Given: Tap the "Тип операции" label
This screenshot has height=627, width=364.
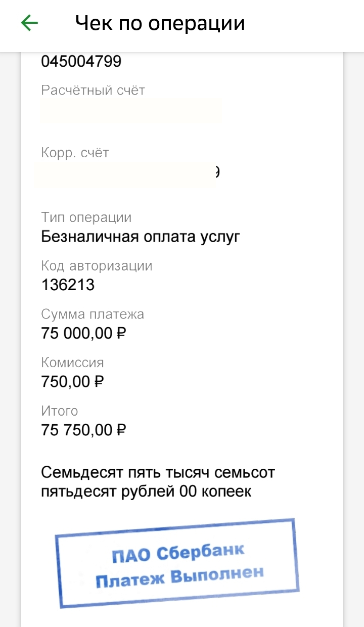Looking at the screenshot, I should pyautogui.click(x=86, y=217).
